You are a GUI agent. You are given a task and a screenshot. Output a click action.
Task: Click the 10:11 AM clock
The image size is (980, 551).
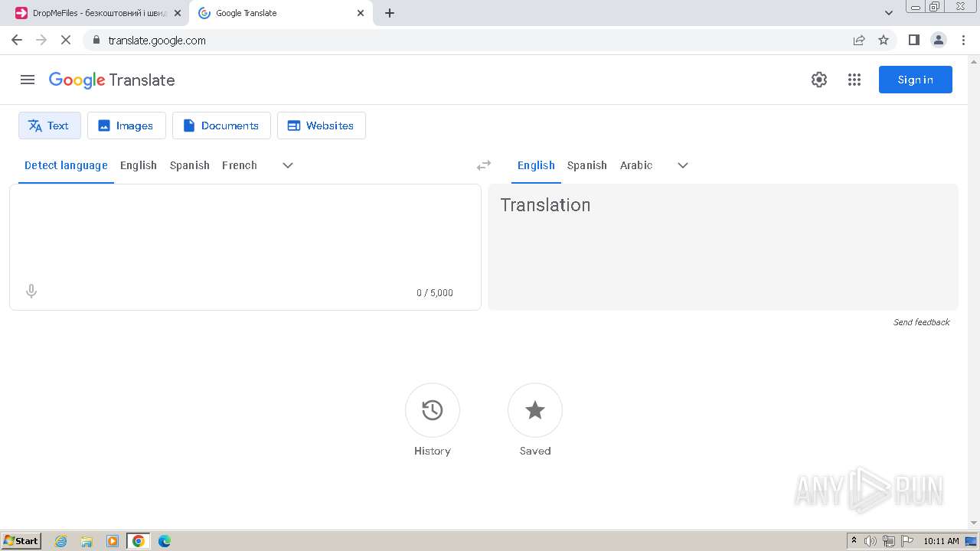pyautogui.click(x=941, y=541)
